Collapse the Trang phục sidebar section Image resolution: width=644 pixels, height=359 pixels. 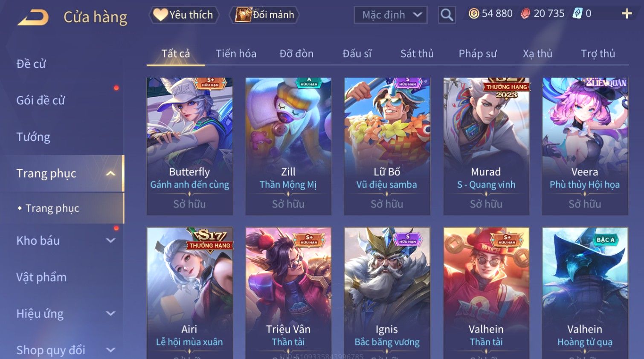(x=110, y=174)
